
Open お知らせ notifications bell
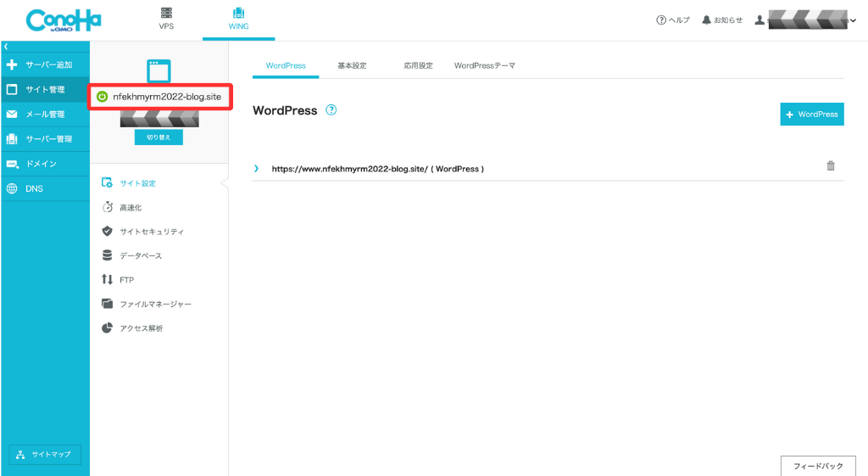click(722, 20)
